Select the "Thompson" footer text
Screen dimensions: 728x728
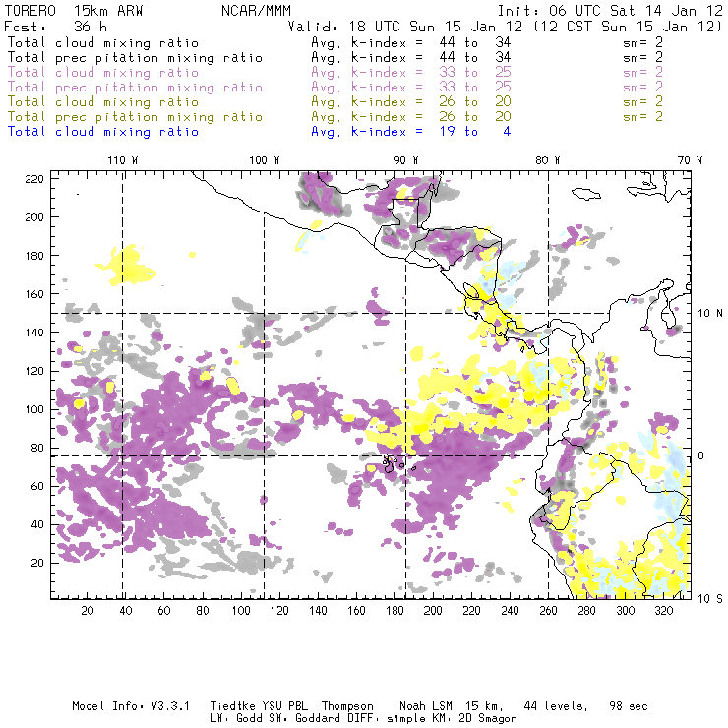coord(347,706)
